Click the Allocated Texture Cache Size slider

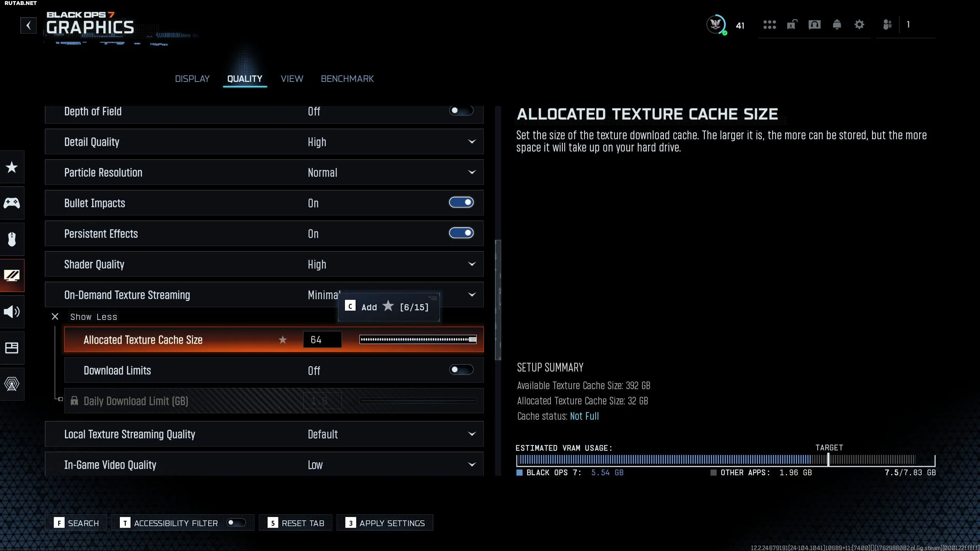pyautogui.click(x=418, y=339)
